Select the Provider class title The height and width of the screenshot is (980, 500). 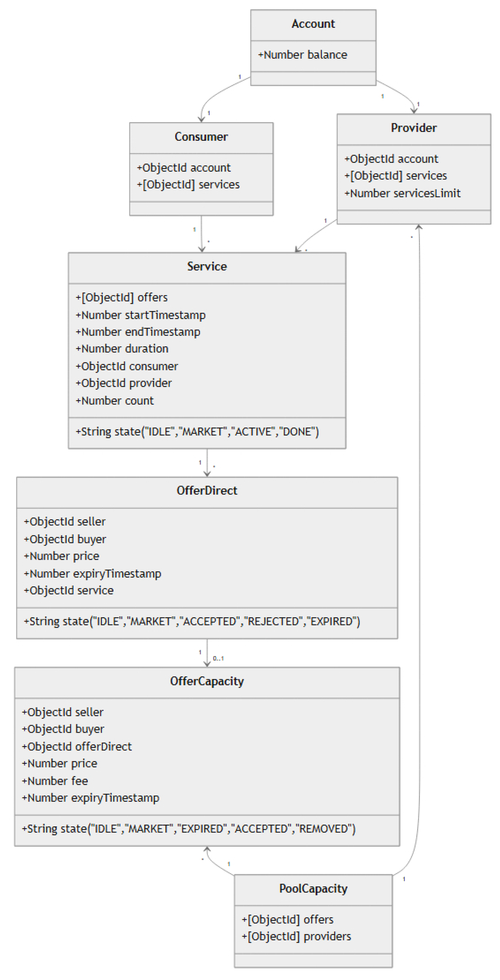click(413, 128)
